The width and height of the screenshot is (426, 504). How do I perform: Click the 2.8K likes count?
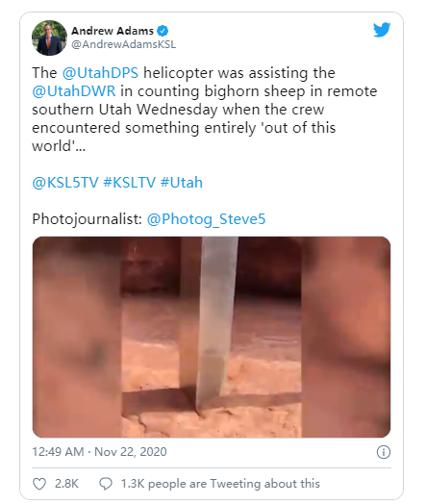click(x=66, y=484)
